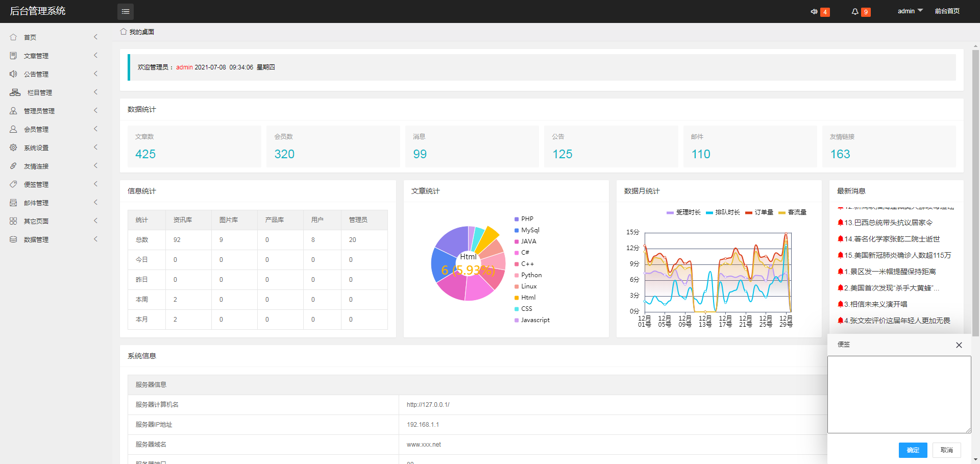Open the bell notifications icon
This screenshot has height=464, width=980.
pyautogui.click(x=855, y=12)
